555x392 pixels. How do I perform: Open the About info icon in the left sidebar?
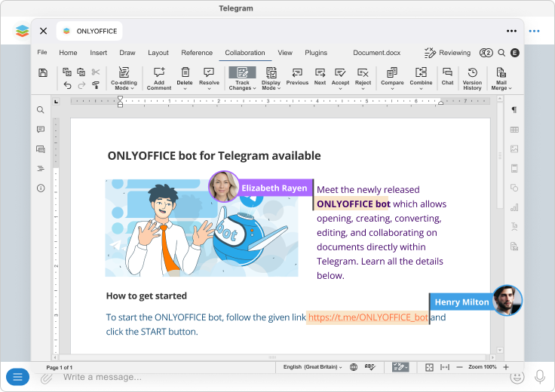41,188
